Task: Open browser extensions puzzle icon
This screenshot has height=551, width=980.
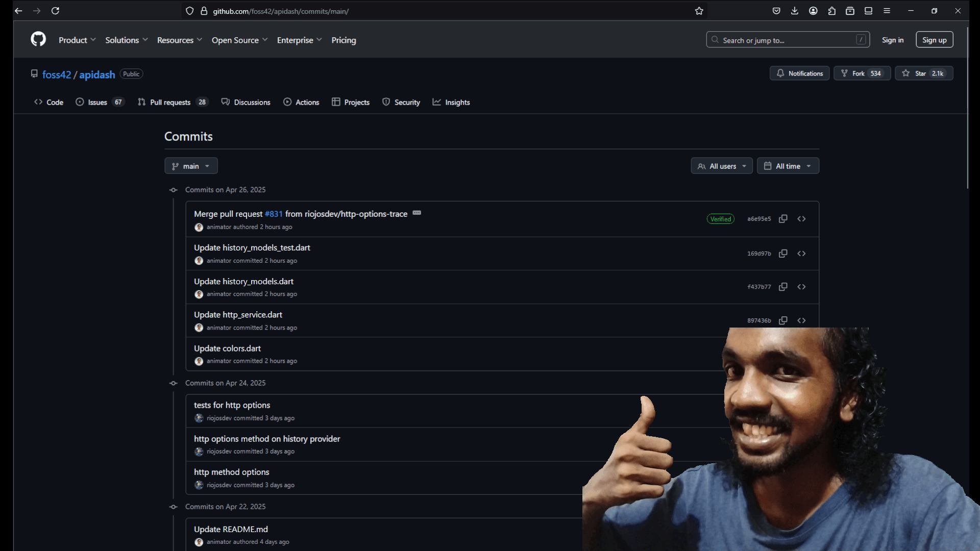Action: tap(831, 11)
